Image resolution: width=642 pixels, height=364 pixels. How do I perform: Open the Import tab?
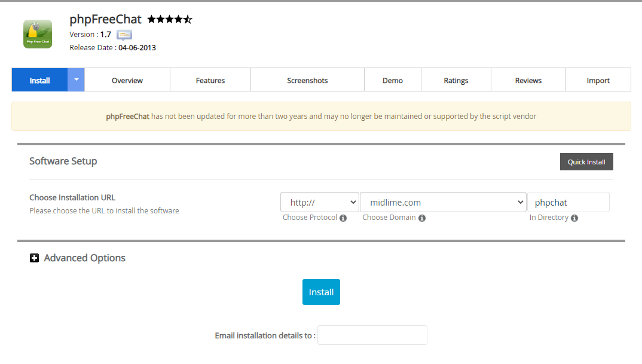(598, 79)
